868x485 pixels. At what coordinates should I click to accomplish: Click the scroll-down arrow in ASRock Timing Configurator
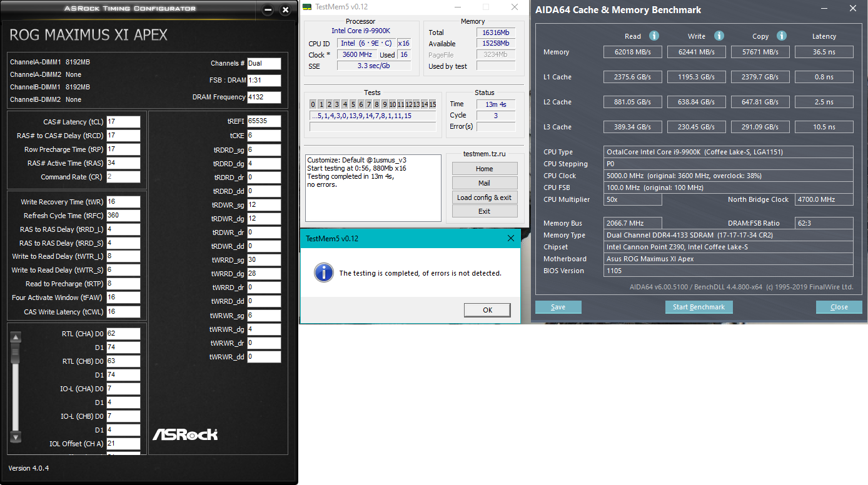click(16, 437)
